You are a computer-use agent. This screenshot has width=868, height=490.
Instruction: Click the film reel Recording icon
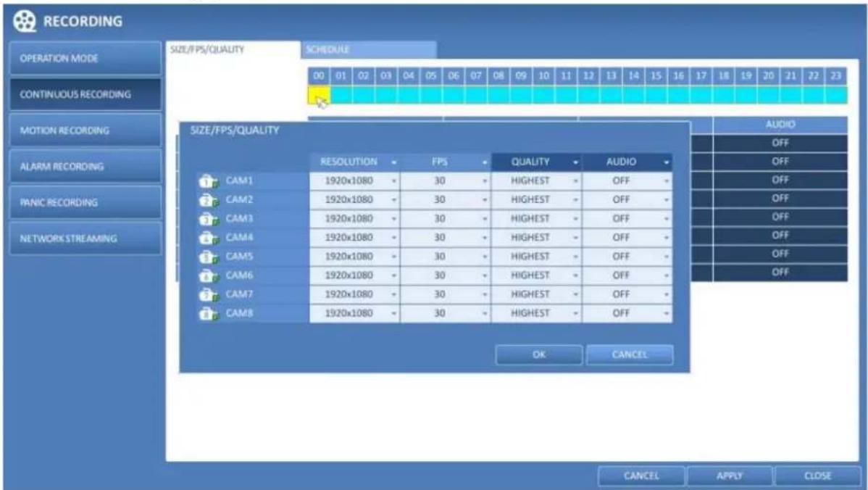(x=23, y=21)
